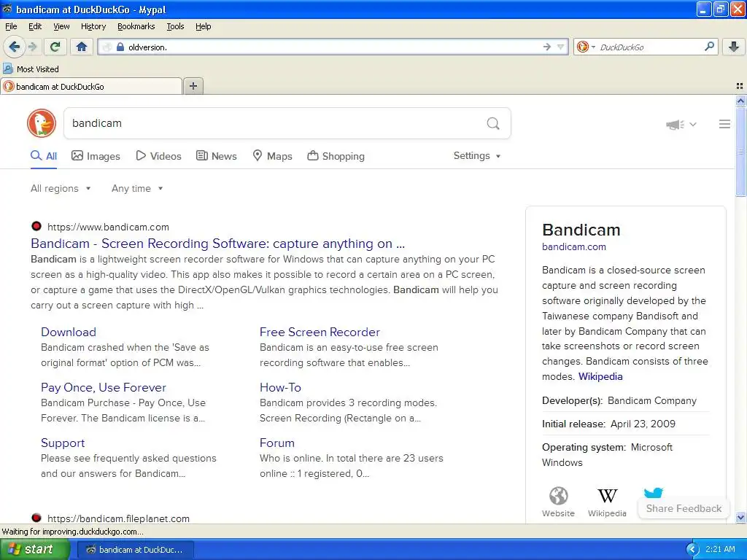Screen dimensions: 747x560
Task: Click the tab groups grid icon
Action: tap(740, 86)
